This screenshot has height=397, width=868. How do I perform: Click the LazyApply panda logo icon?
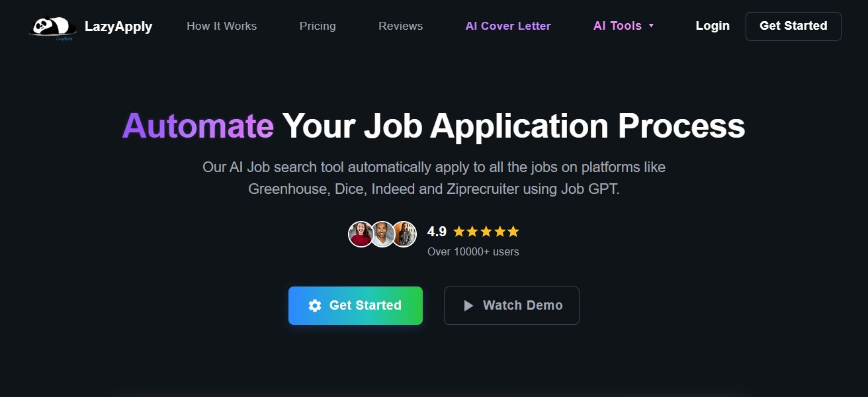coord(52,27)
